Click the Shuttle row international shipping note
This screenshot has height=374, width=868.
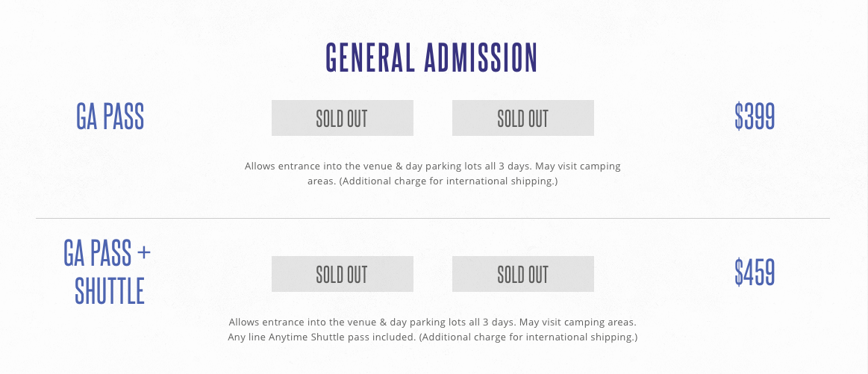528,337
